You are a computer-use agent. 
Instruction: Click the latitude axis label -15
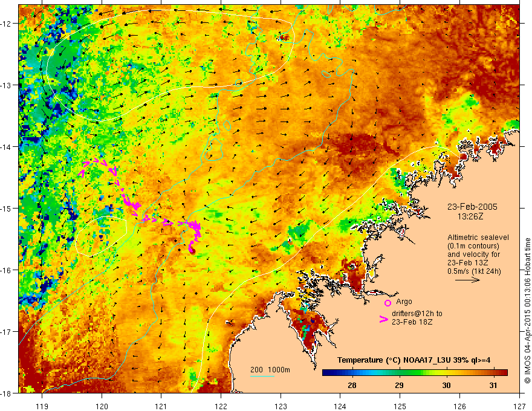pos(7,208)
